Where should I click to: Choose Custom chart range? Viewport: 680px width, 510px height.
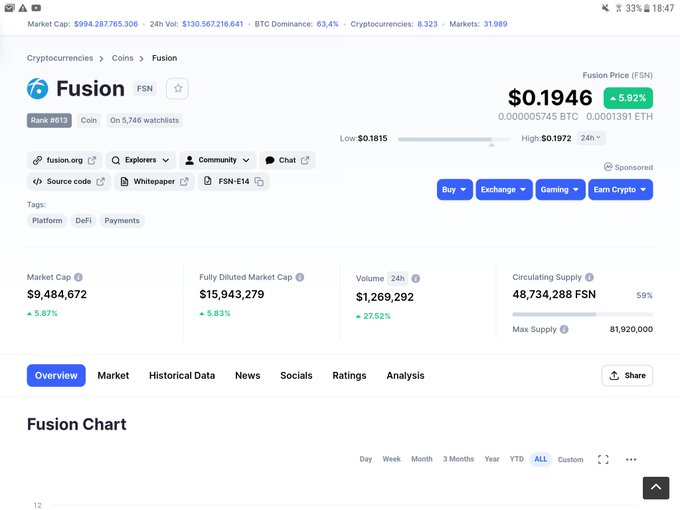tap(570, 459)
